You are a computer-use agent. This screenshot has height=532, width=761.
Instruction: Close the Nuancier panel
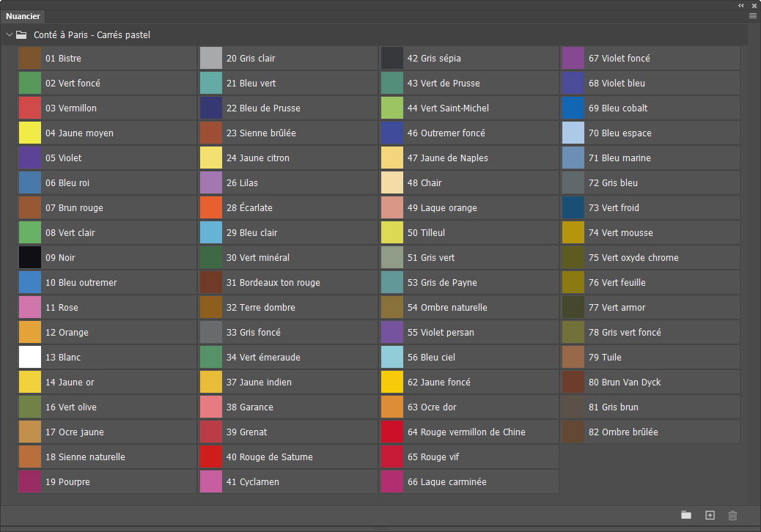click(x=754, y=5)
